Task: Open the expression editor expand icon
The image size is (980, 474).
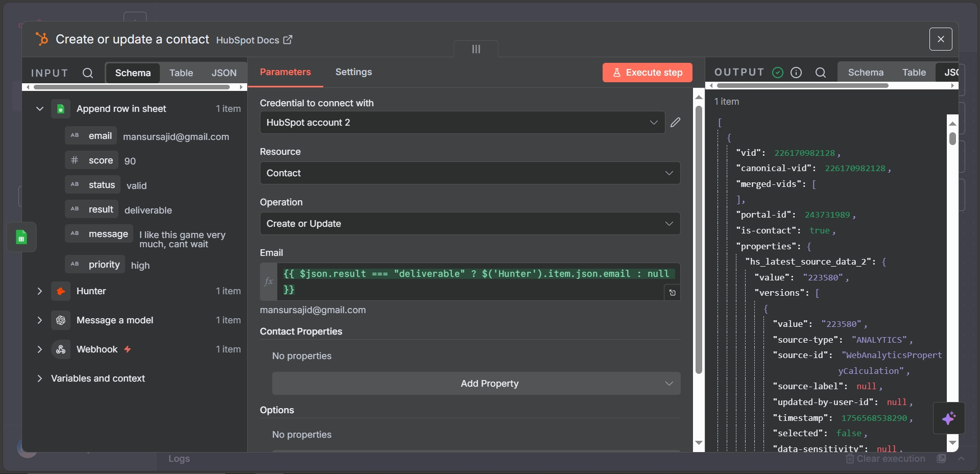Action: click(x=672, y=293)
